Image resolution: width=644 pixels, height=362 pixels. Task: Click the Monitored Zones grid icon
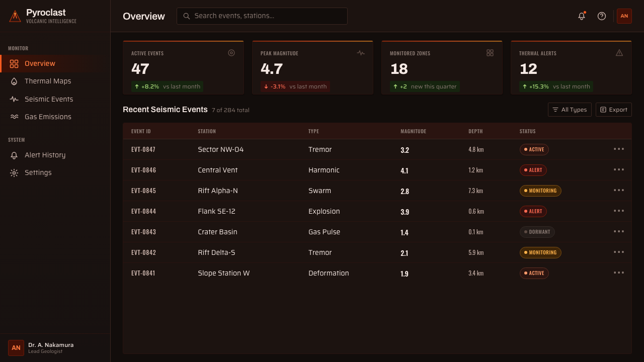point(490,53)
